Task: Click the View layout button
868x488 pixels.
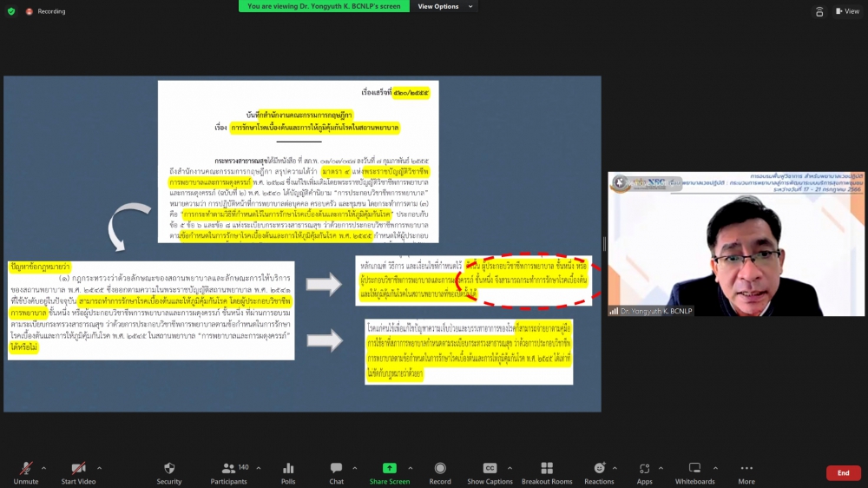Action: pyautogui.click(x=846, y=11)
